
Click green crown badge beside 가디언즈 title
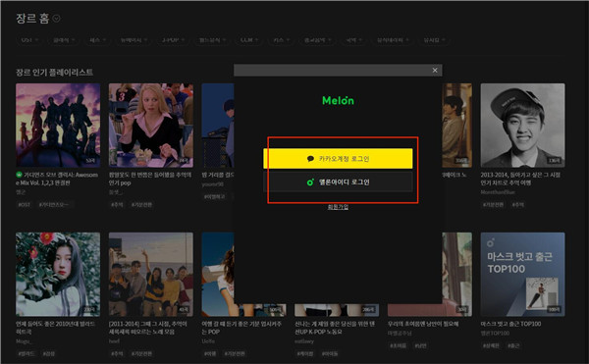(20, 175)
